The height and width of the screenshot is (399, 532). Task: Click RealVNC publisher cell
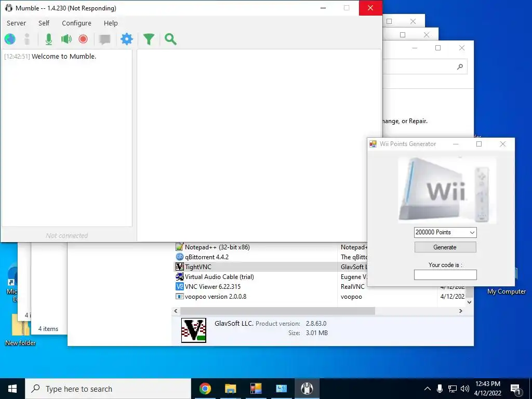point(353,287)
